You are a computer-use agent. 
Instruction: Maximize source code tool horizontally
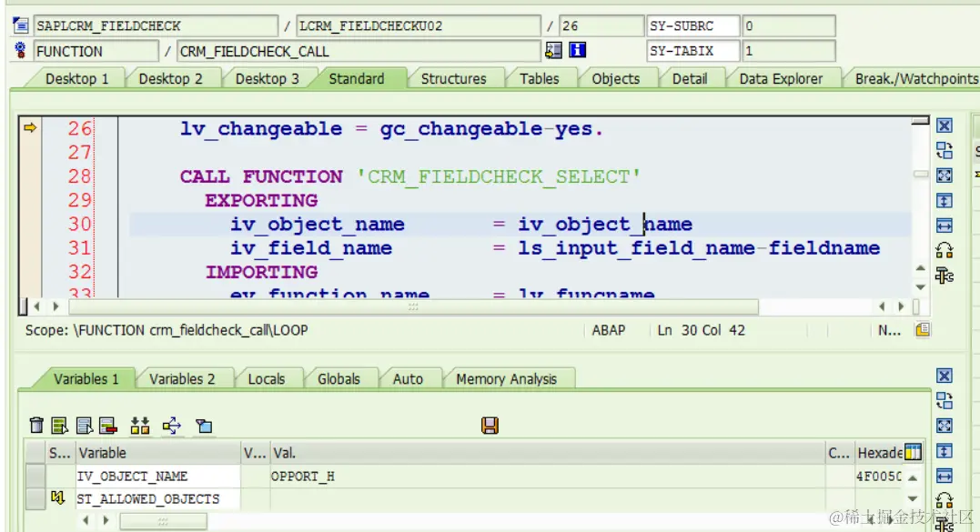pos(945,226)
